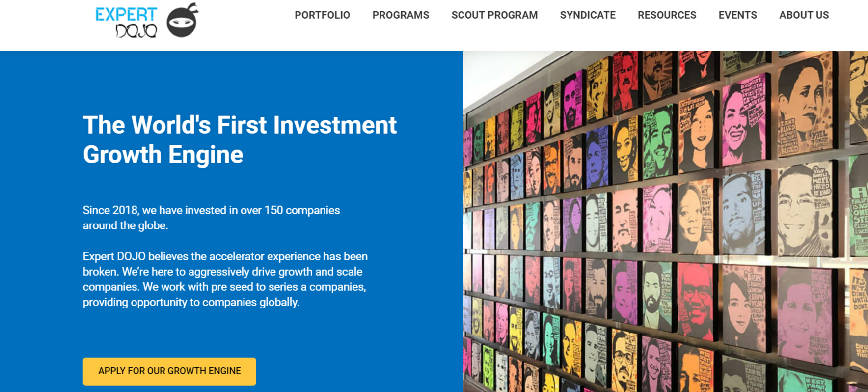Open the Portfolio menu item
This screenshot has width=868, height=392.
(x=322, y=15)
